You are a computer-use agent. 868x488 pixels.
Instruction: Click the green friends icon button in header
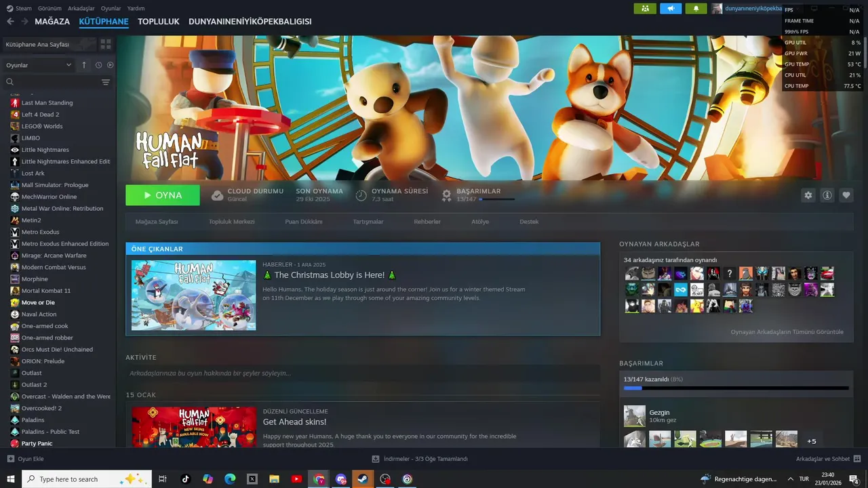pos(645,9)
